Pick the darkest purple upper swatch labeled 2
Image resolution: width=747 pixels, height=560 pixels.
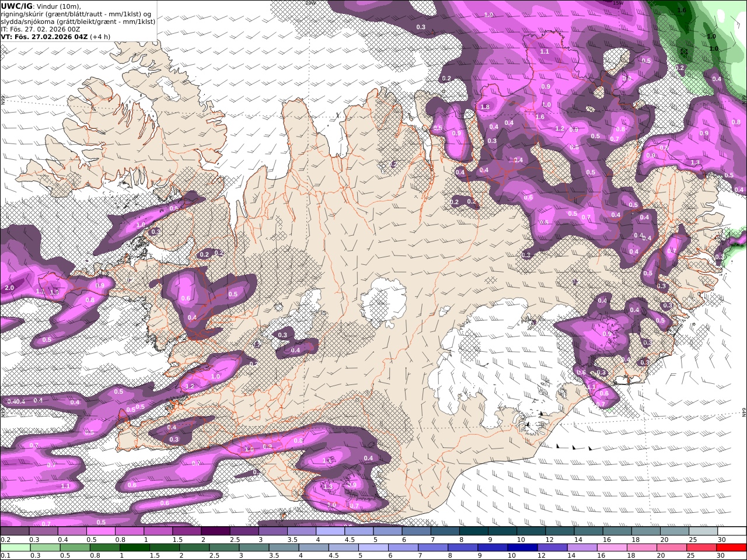click(x=215, y=531)
